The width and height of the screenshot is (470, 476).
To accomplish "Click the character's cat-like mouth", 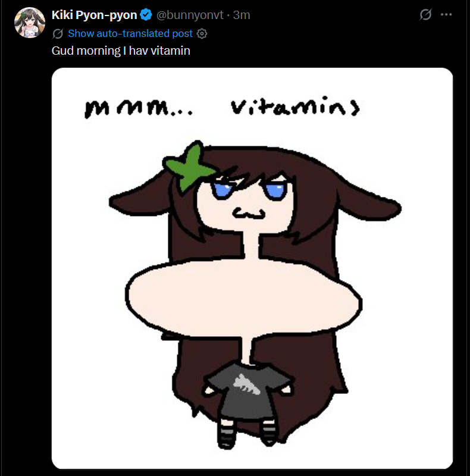I will click(249, 214).
